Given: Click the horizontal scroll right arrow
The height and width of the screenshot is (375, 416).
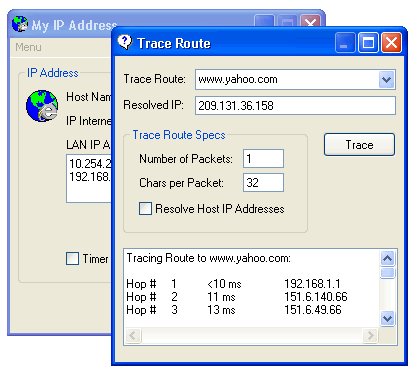Looking at the screenshot, I should click(370, 335).
